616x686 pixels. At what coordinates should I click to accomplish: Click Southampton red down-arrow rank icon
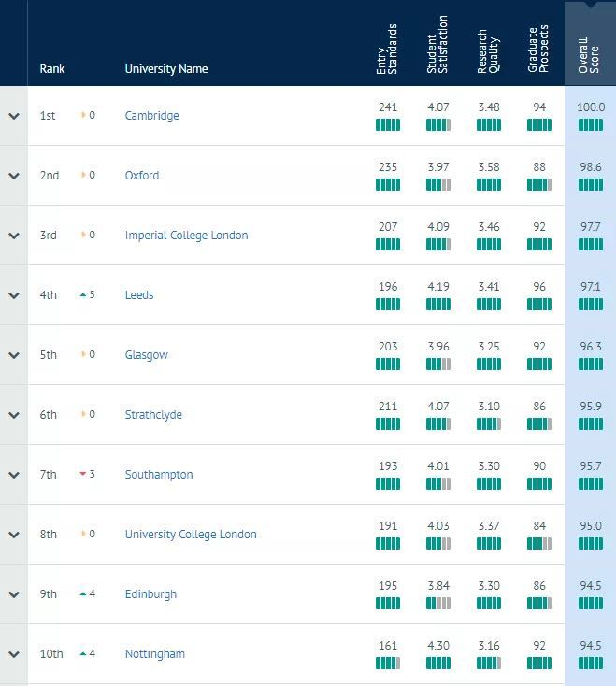82,474
